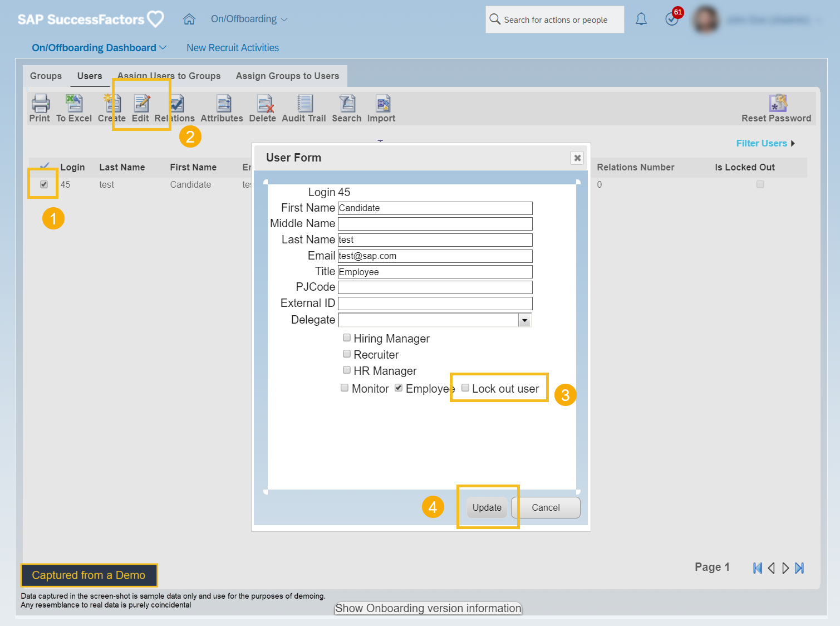Sort by the Last Name column header
The image size is (840, 626).
pos(122,168)
